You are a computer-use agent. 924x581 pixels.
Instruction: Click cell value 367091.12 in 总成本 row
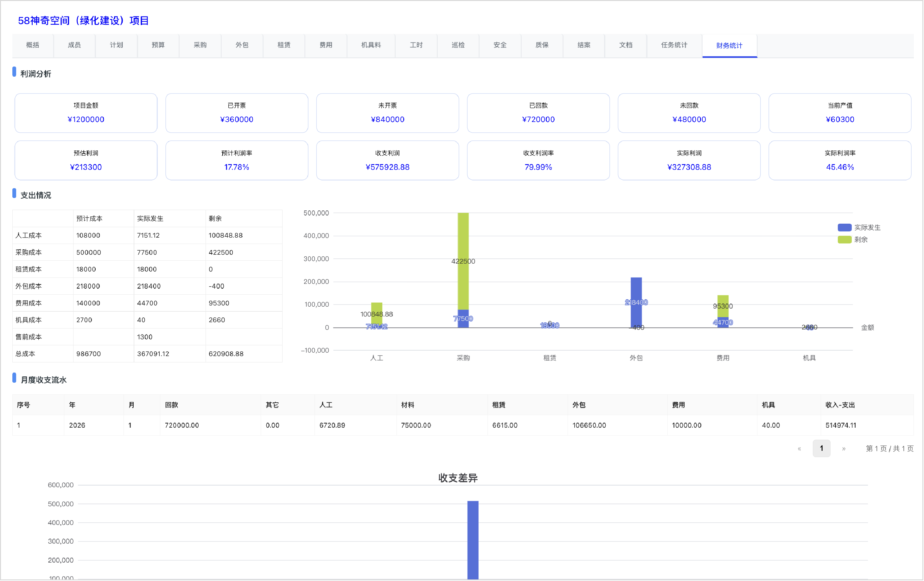click(153, 354)
